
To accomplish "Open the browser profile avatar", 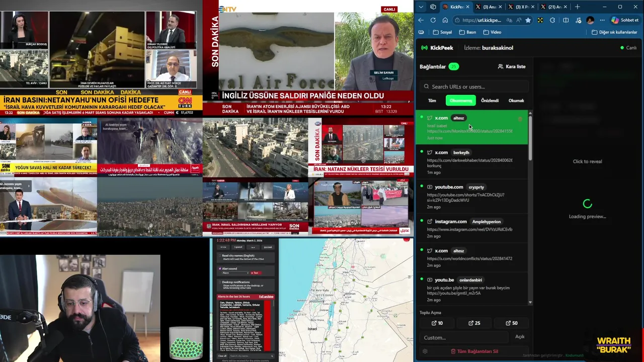I will pos(590,20).
